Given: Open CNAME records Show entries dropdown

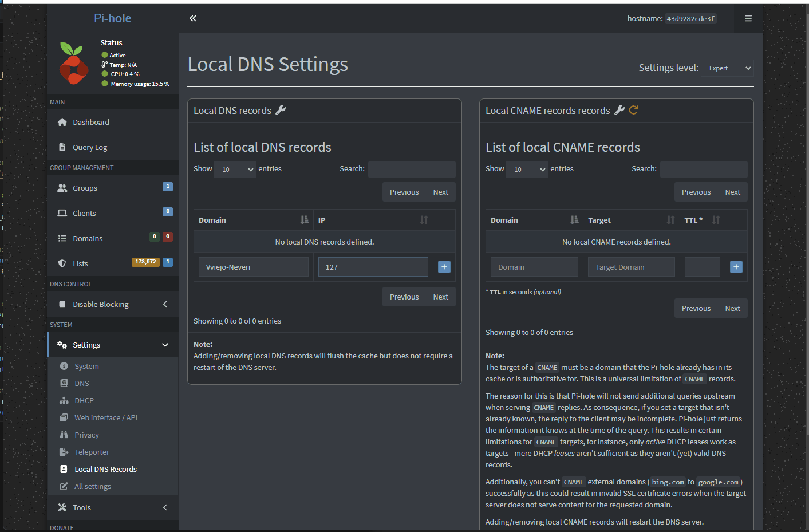Looking at the screenshot, I should [527, 170].
